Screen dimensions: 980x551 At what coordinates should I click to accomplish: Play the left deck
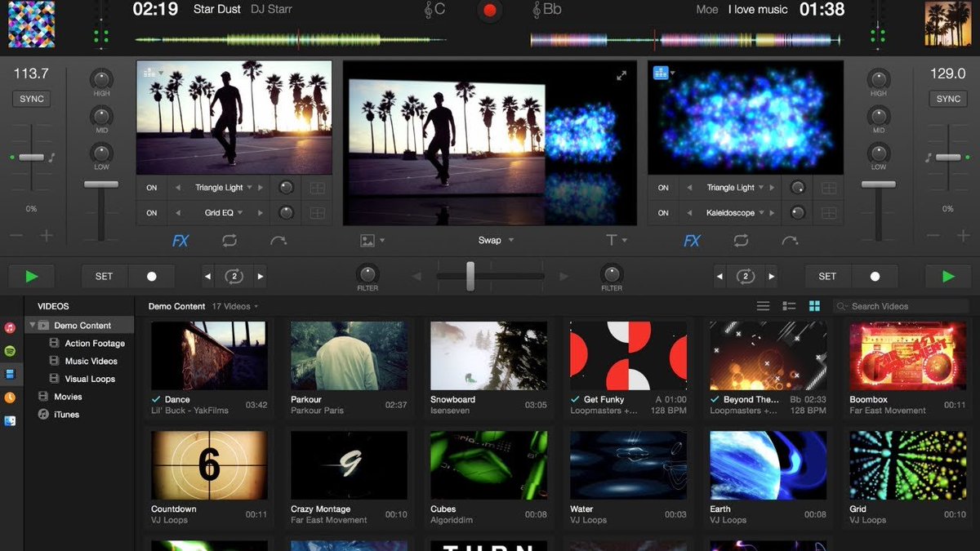pos(31,277)
